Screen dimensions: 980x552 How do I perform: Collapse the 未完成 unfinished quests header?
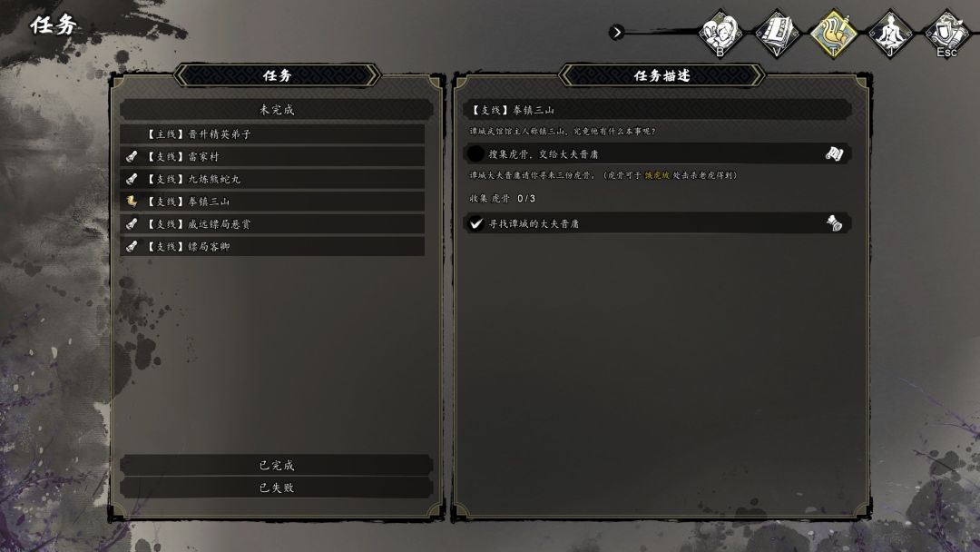[x=276, y=109]
